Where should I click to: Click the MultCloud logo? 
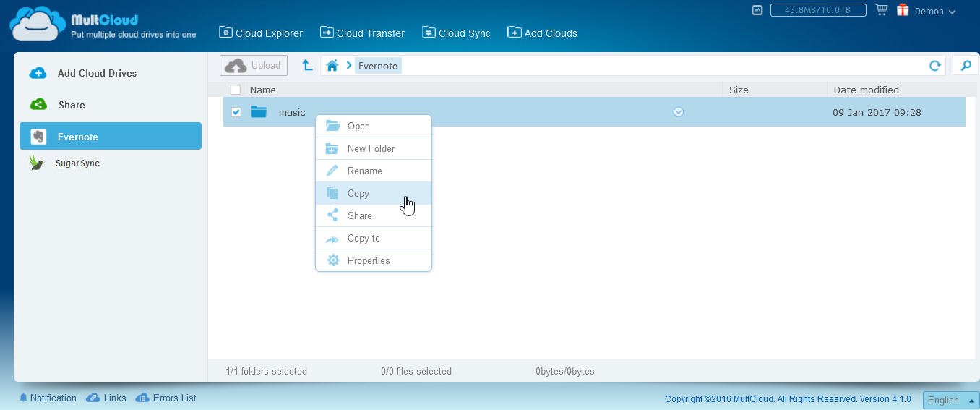[x=103, y=24]
